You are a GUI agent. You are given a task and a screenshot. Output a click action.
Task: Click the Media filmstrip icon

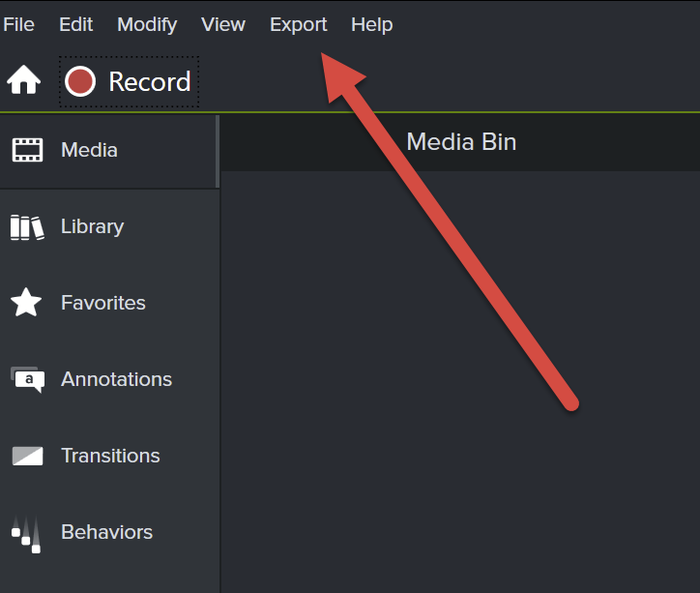click(x=27, y=150)
